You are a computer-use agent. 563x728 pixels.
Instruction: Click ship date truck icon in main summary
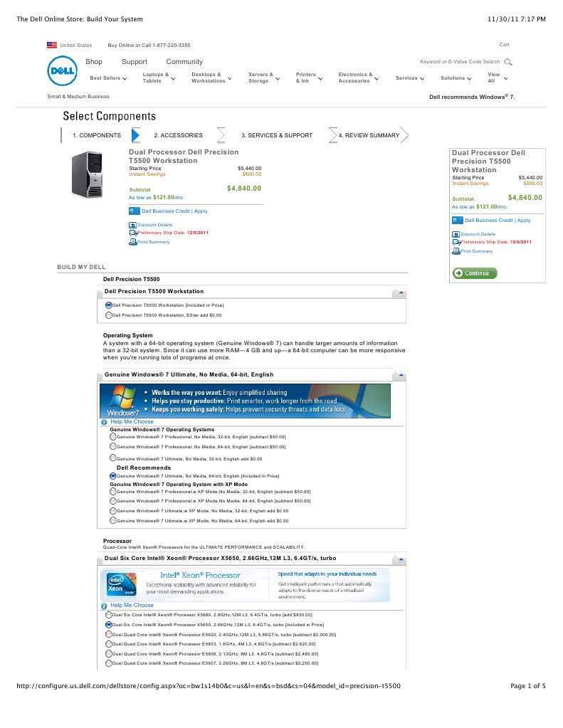(133, 233)
